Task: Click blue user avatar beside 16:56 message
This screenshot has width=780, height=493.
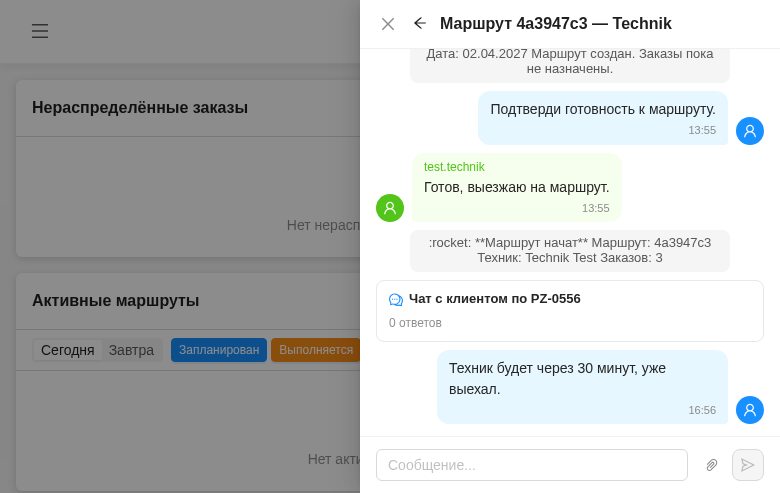Action: click(x=750, y=410)
